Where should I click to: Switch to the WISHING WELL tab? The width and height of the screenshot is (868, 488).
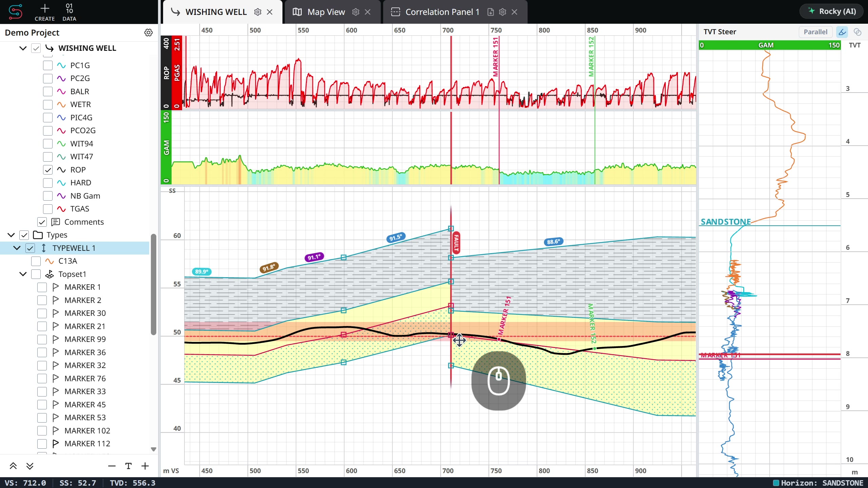tap(216, 12)
